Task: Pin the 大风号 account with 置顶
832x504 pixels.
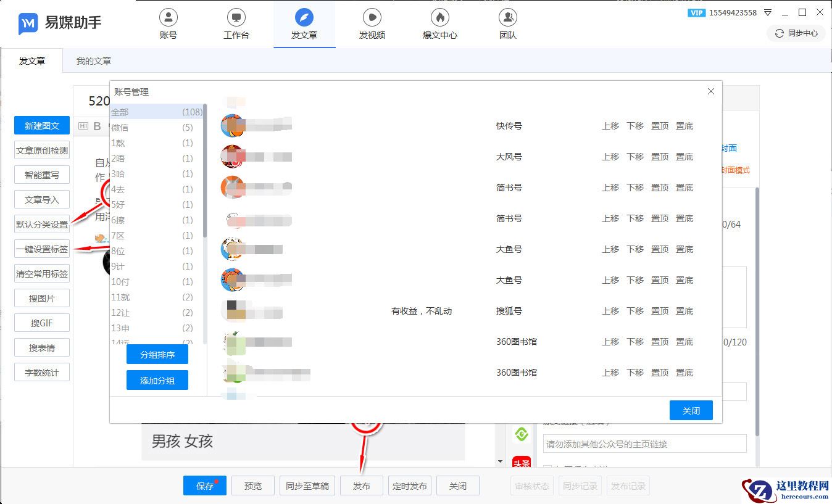Action: (x=660, y=157)
